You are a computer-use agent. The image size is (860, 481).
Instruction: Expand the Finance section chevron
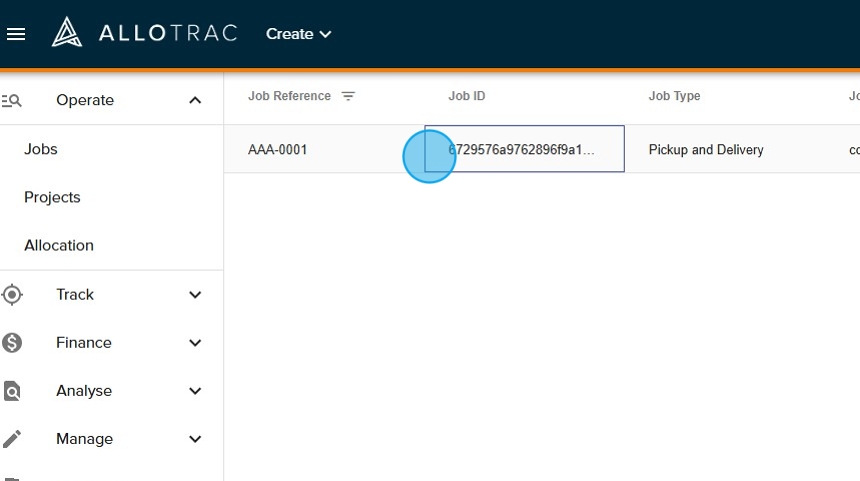[x=195, y=343]
